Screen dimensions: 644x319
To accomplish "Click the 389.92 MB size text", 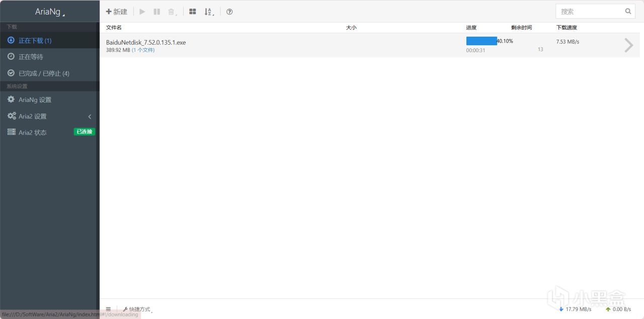I will [118, 50].
